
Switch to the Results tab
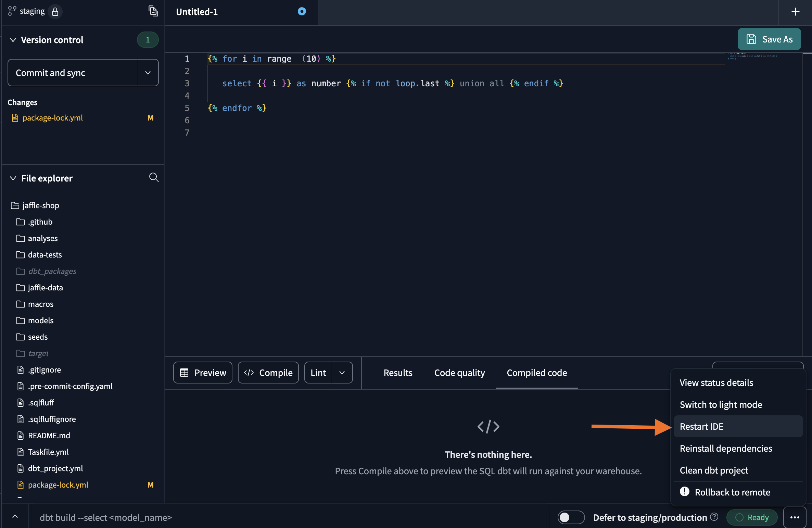[398, 373]
